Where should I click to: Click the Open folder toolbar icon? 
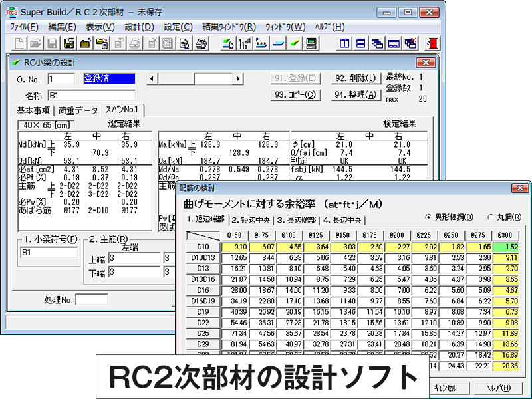(x=35, y=44)
